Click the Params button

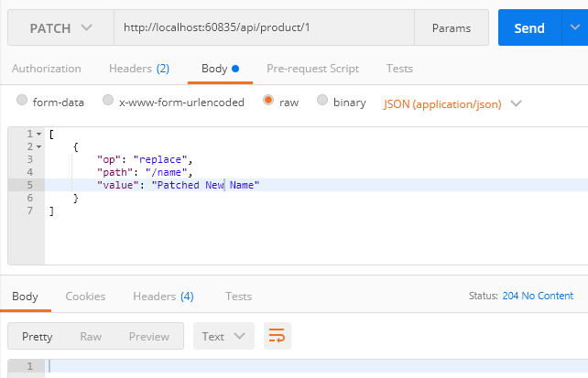(451, 28)
